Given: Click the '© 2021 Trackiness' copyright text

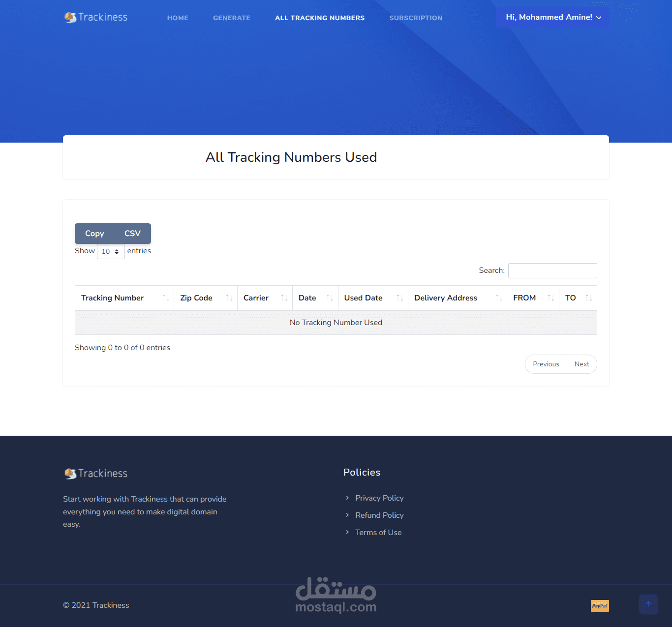Looking at the screenshot, I should tap(96, 605).
